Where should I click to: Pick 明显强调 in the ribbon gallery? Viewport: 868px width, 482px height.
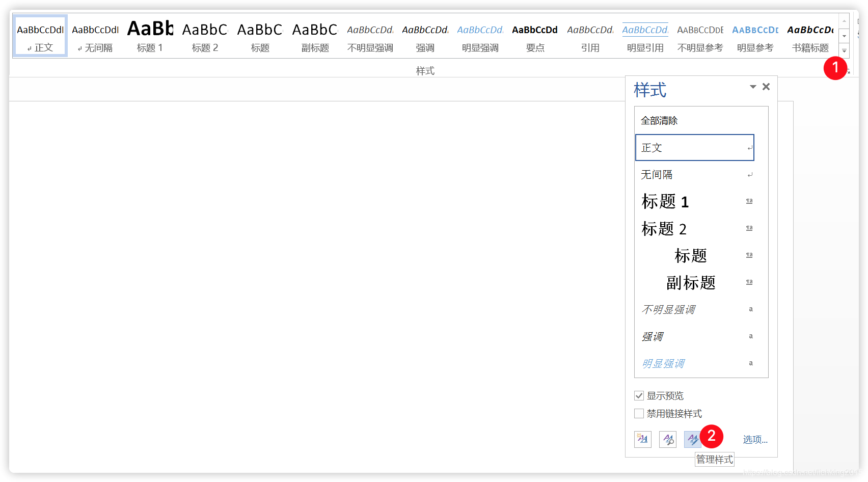480,36
